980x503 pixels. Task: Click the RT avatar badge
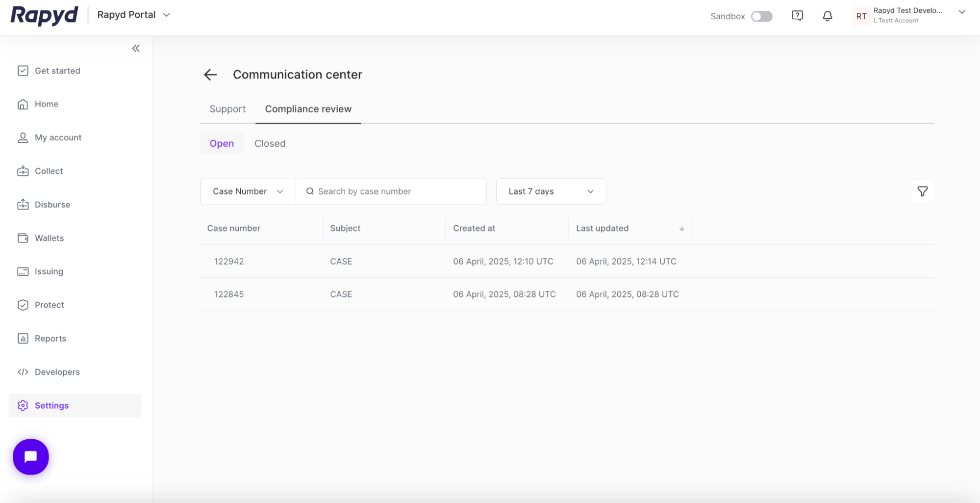pyautogui.click(x=861, y=16)
